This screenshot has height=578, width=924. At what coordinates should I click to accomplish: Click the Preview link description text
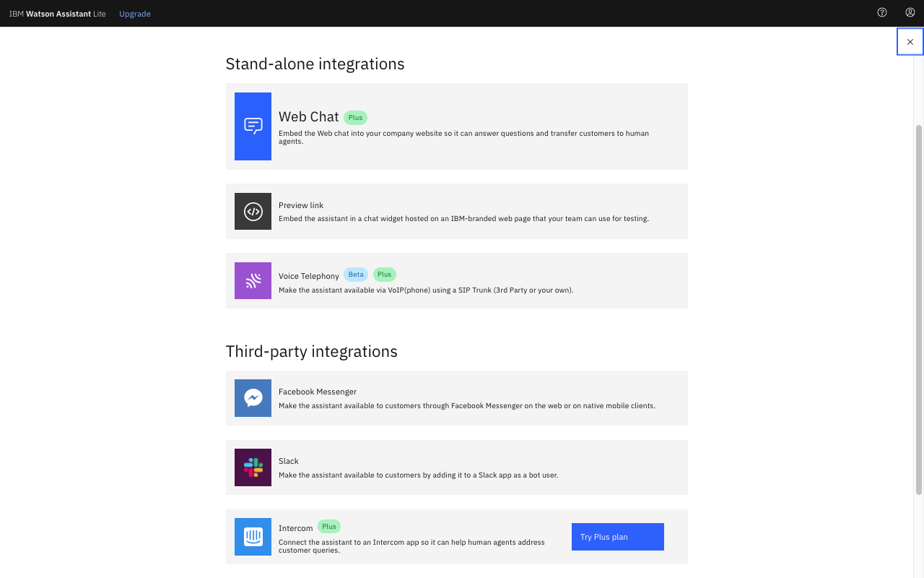463,218
